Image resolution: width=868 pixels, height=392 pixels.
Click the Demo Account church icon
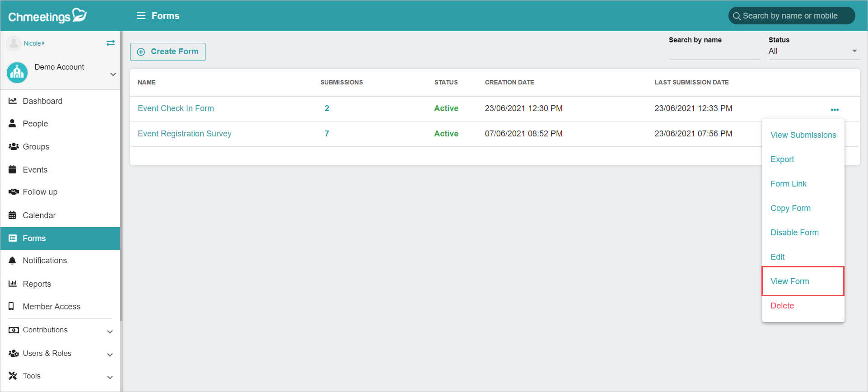click(17, 73)
